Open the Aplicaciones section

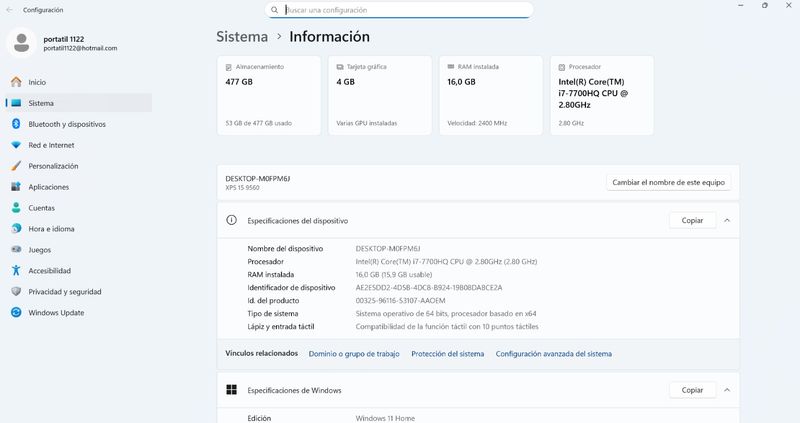[x=79, y=187]
